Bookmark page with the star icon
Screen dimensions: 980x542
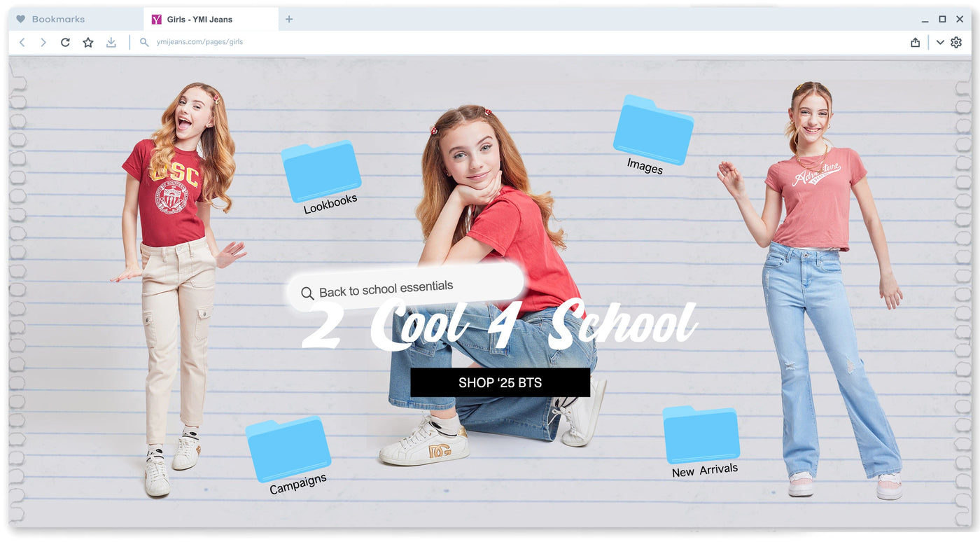tap(88, 43)
